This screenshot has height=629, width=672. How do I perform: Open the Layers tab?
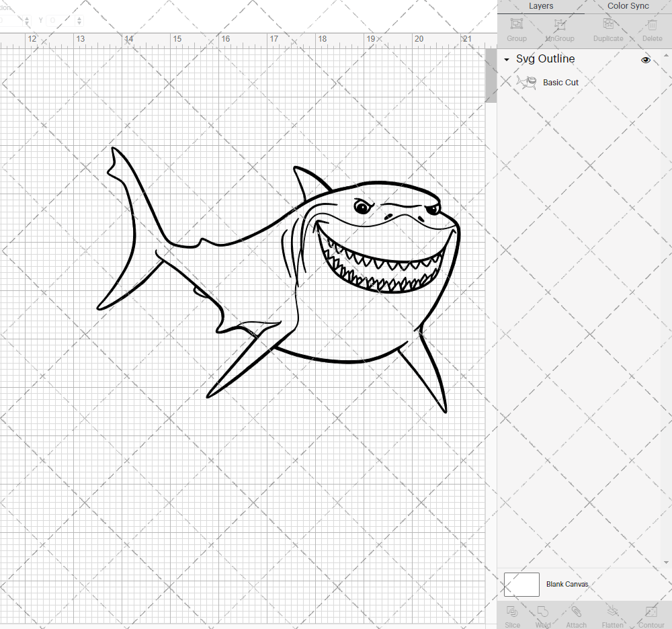pos(541,6)
